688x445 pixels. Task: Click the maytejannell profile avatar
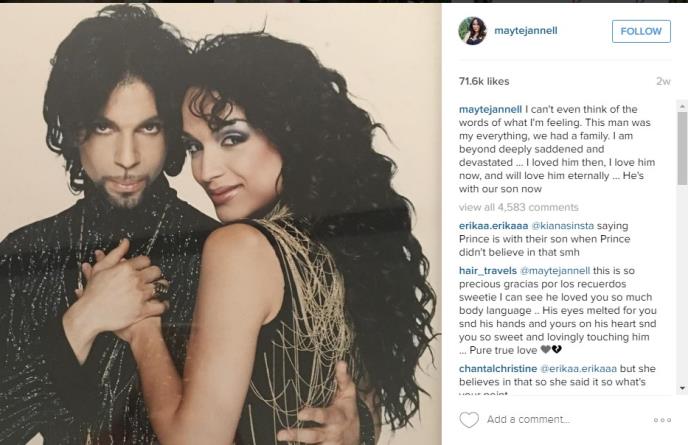click(472, 31)
